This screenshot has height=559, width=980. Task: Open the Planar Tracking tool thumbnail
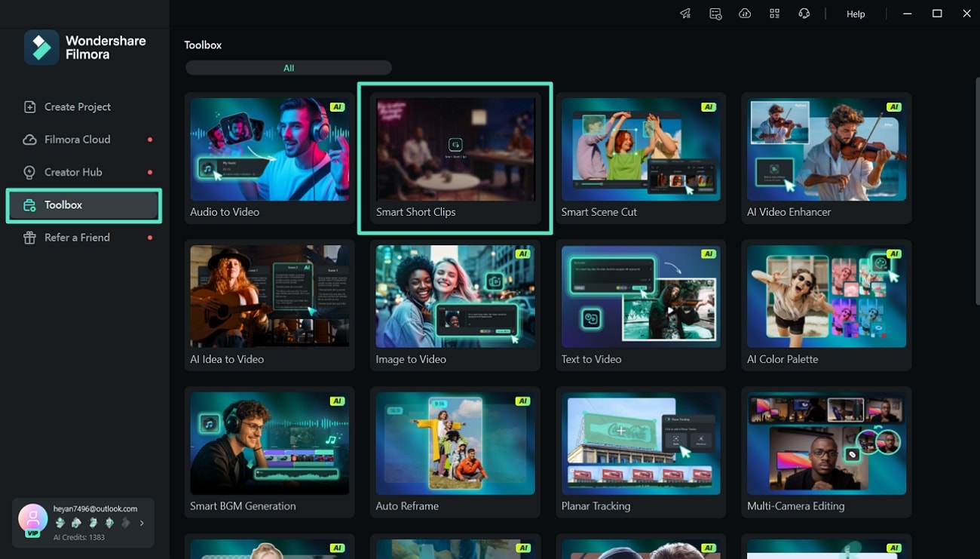(x=640, y=444)
